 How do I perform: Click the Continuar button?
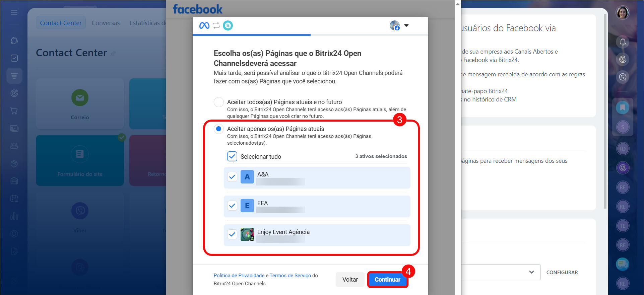[x=388, y=280]
